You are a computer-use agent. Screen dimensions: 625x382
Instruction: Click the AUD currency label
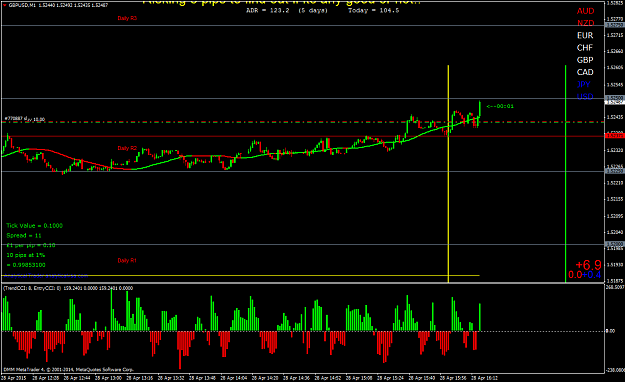[x=585, y=11]
